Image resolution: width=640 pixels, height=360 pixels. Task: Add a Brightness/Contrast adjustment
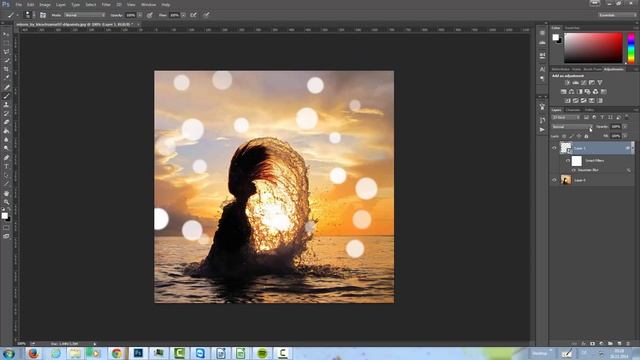point(567,83)
